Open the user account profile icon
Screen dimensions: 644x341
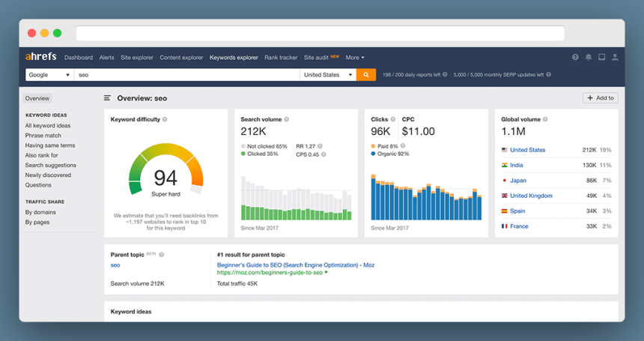tap(615, 57)
